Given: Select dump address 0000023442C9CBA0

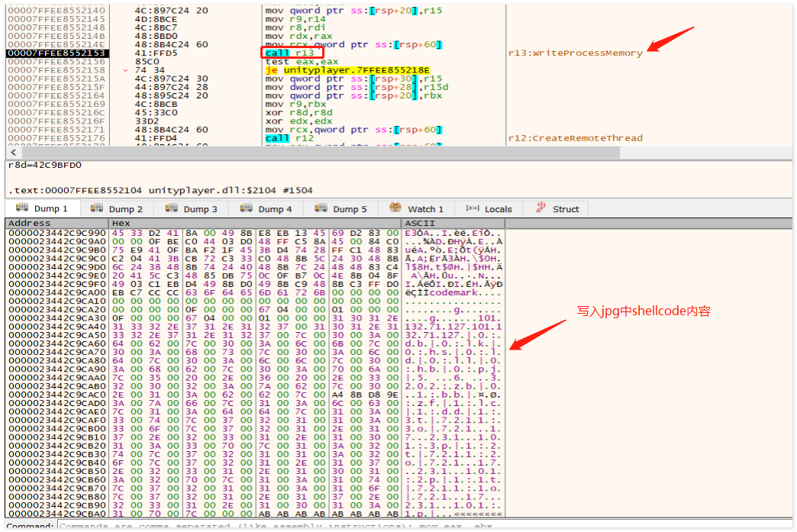Looking at the screenshot, I should 57,514.
